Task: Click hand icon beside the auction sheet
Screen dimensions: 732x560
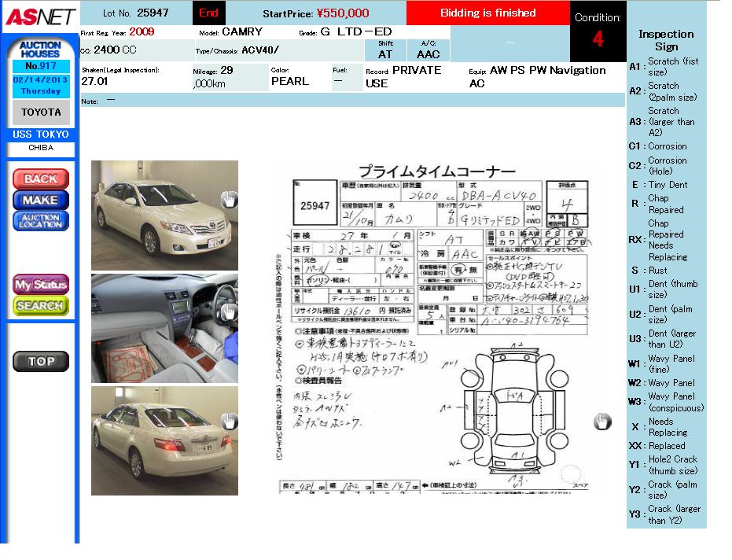Action: pyautogui.click(x=601, y=422)
